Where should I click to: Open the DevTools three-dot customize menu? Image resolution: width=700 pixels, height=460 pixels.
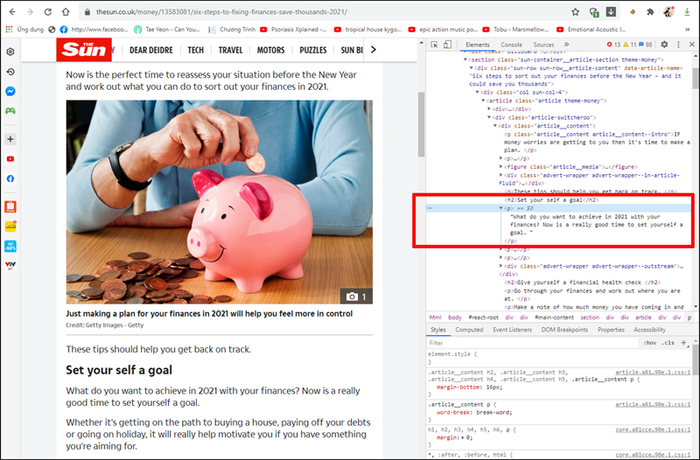[x=678, y=44]
